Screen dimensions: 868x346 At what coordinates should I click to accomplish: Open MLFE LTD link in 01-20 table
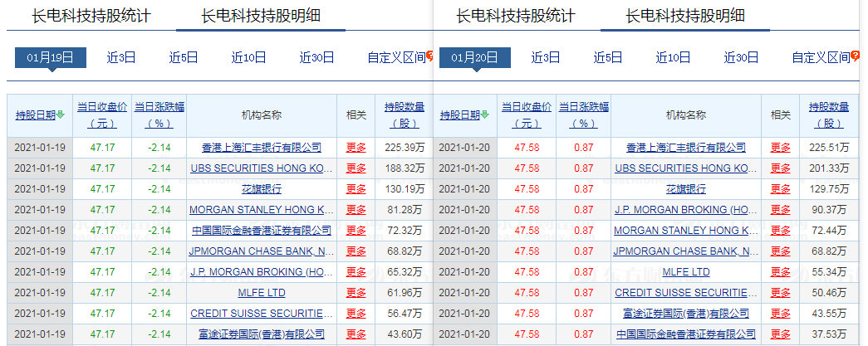(686, 272)
